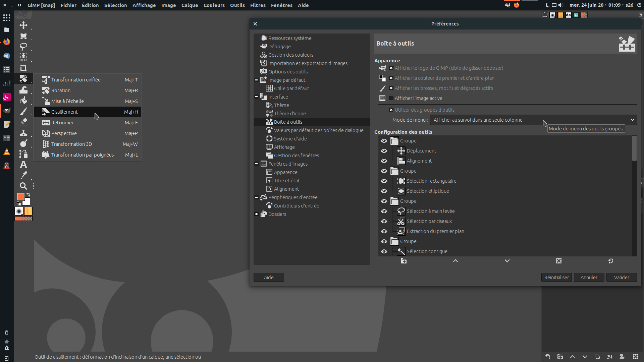
Task: Open VLC from the Ubuntu dock
Action: point(7,152)
